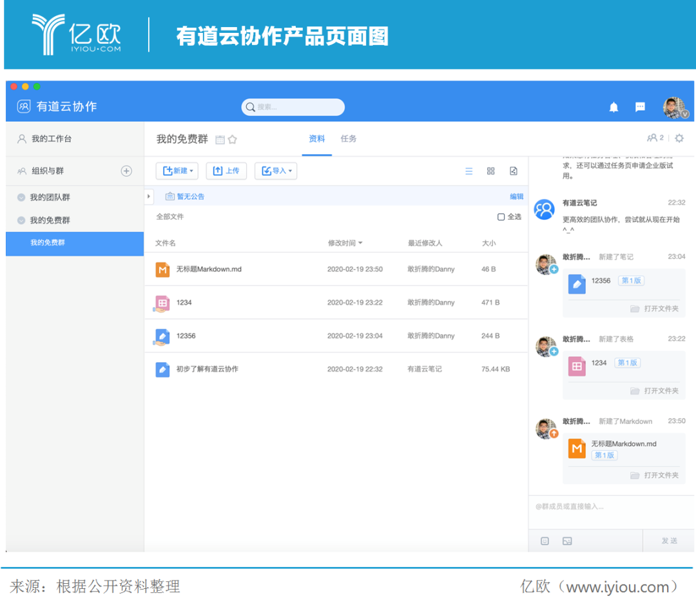
Task: Click the calendar icon beside 我的免费群 title
Action: (220, 140)
